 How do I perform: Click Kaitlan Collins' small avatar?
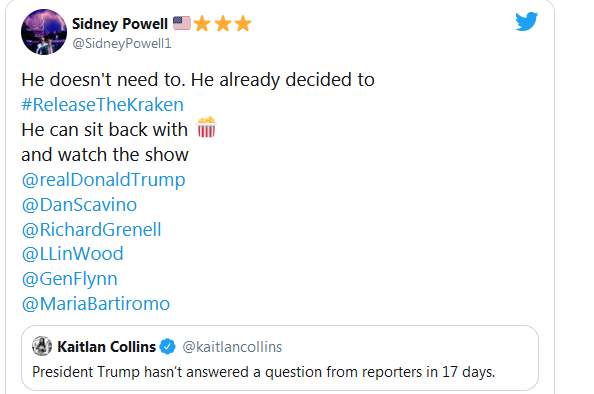coord(42,346)
